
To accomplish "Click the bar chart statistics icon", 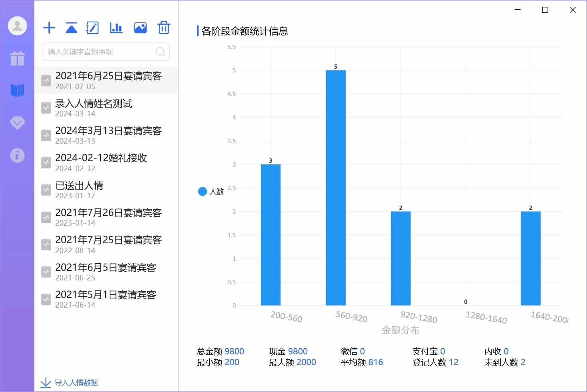I will point(116,28).
